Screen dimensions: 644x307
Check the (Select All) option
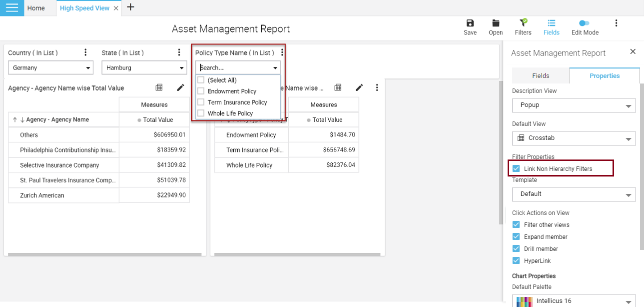pos(201,80)
